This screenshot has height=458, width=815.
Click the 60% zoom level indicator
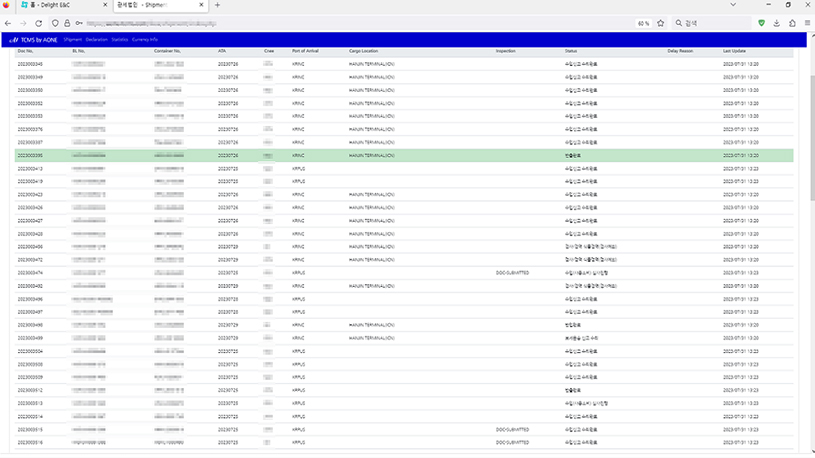643,22
